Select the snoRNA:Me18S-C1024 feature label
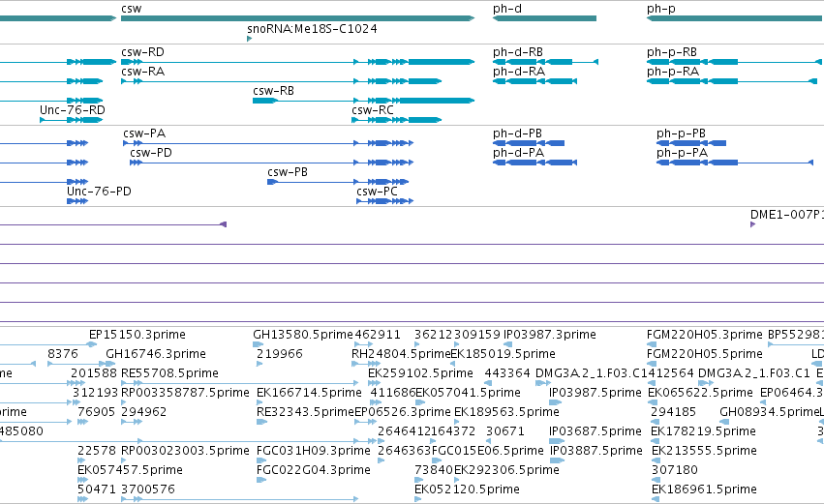Screen dimensions: 824x504 312,29
